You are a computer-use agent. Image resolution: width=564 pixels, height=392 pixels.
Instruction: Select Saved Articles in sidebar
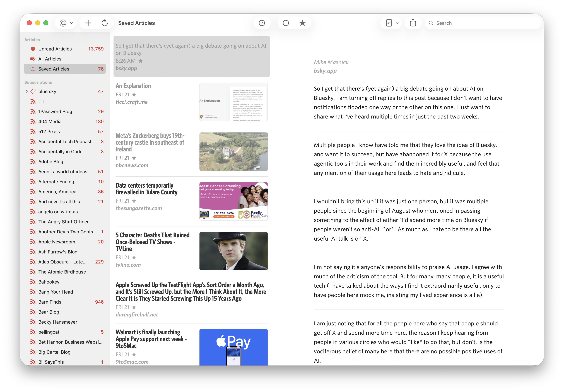click(x=65, y=69)
